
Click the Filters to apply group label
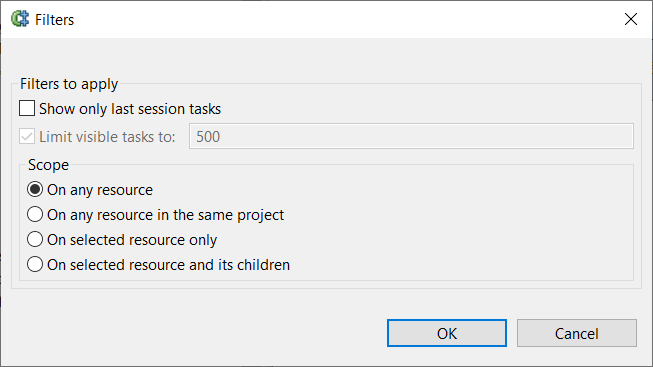coord(69,84)
